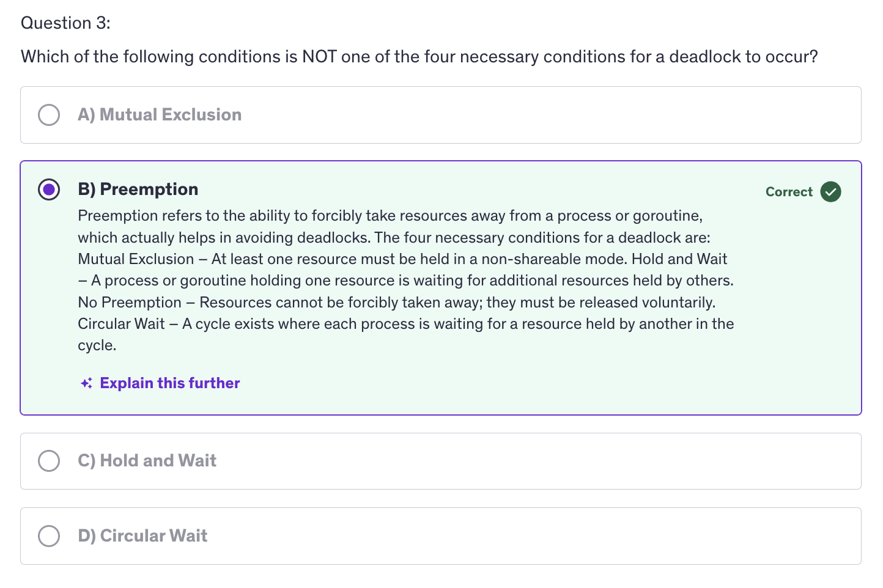Choose the Hold and Wait radio button
The image size is (883, 588).
[x=49, y=461]
